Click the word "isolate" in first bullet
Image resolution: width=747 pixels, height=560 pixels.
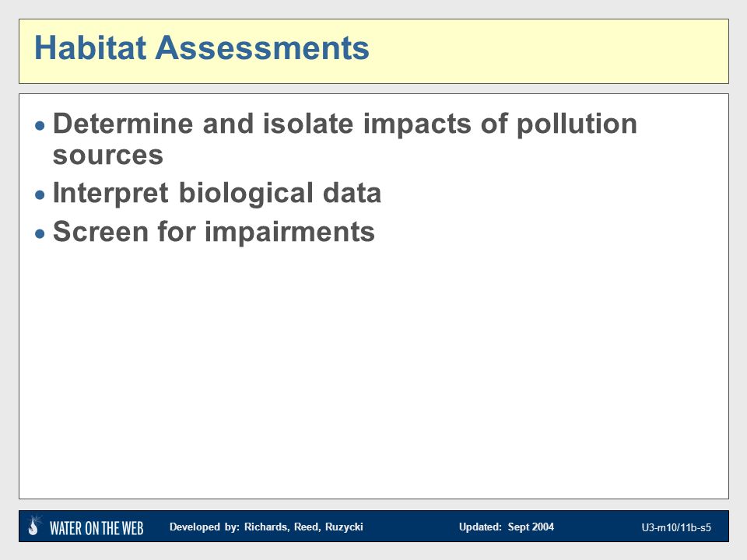pos(308,124)
